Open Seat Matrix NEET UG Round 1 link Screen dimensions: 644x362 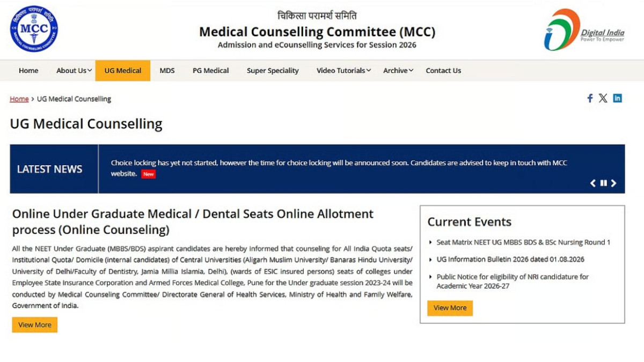point(523,242)
